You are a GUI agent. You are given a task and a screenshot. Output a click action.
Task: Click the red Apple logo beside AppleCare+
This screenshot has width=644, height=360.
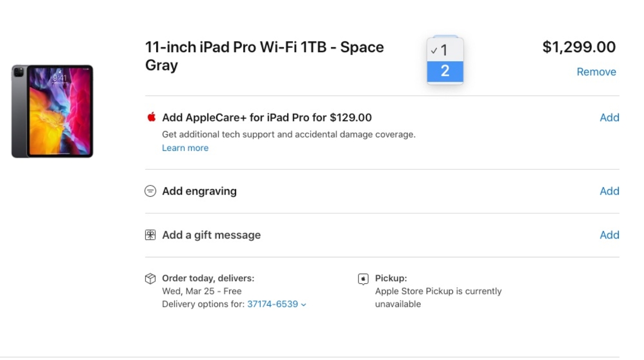tap(151, 117)
